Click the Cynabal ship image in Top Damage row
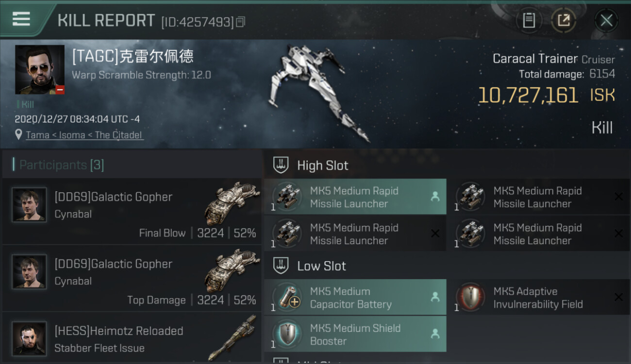 click(232, 270)
